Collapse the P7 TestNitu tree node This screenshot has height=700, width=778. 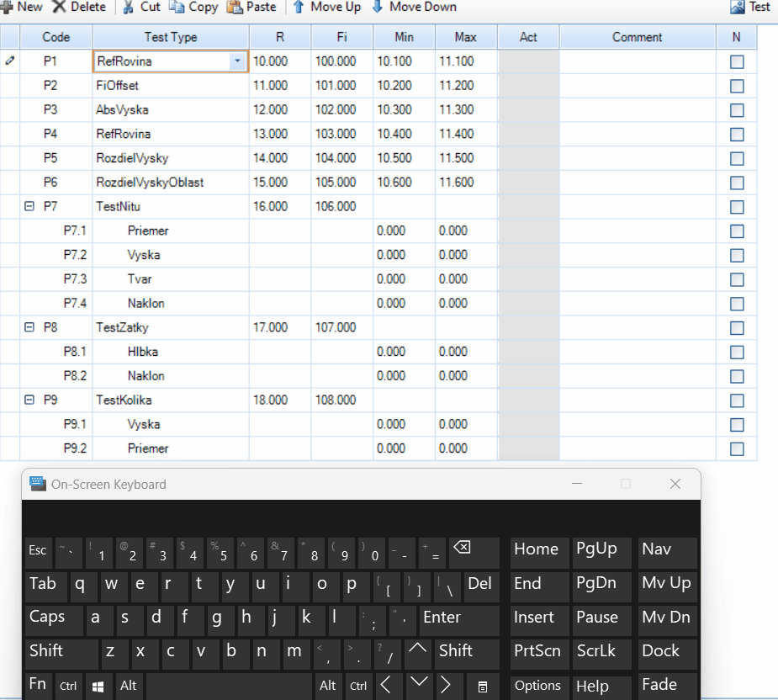tap(29, 206)
